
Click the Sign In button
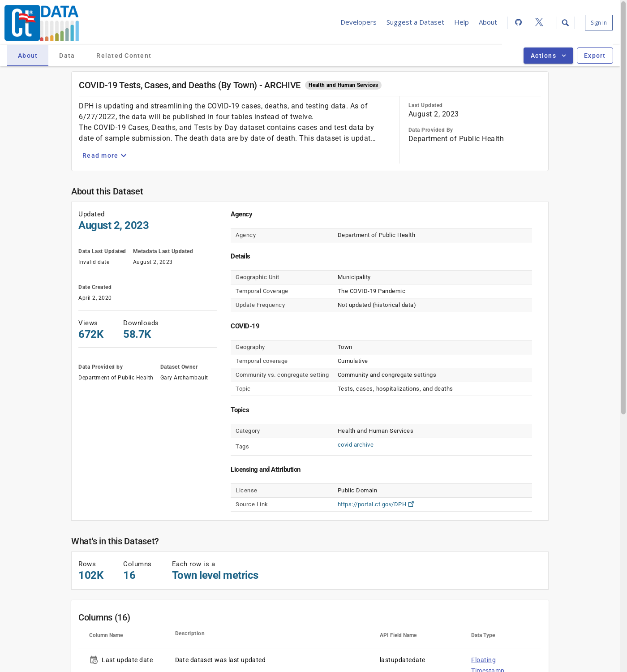point(598,23)
